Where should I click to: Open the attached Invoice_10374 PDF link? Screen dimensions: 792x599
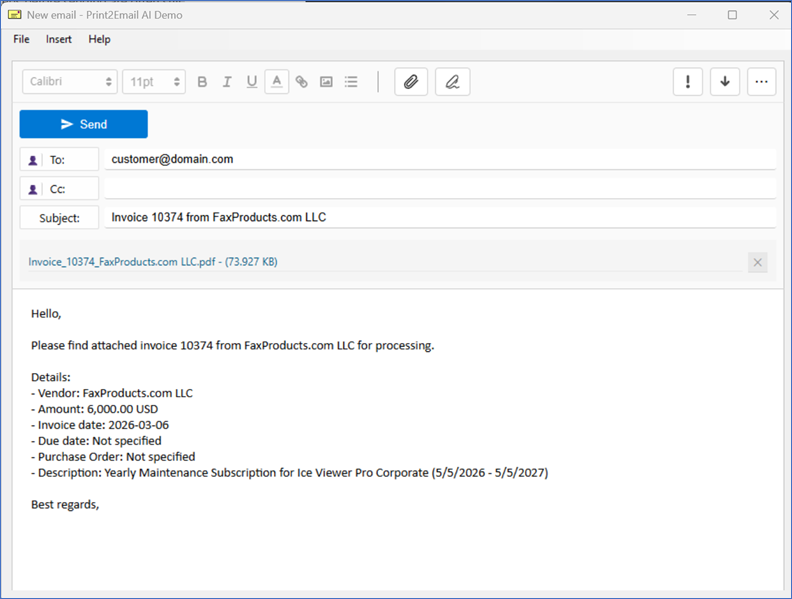click(153, 262)
